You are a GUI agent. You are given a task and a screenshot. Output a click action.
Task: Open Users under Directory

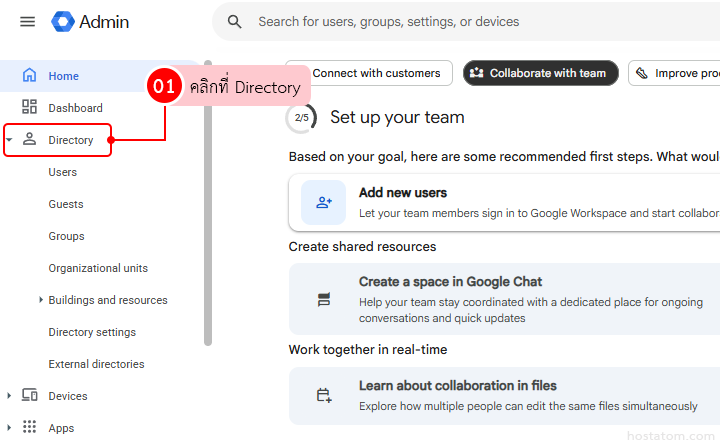(x=62, y=172)
